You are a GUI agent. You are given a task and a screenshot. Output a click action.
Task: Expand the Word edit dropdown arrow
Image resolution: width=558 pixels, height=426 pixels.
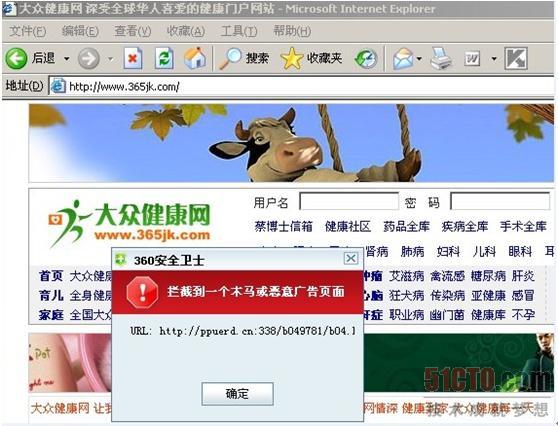click(x=494, y=58)
